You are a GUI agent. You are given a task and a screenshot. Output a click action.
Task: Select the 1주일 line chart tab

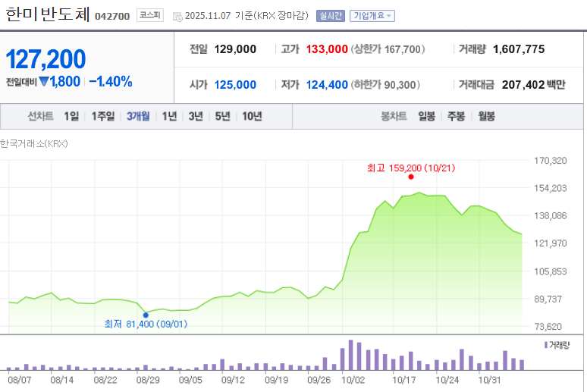(x=103, y=117)
